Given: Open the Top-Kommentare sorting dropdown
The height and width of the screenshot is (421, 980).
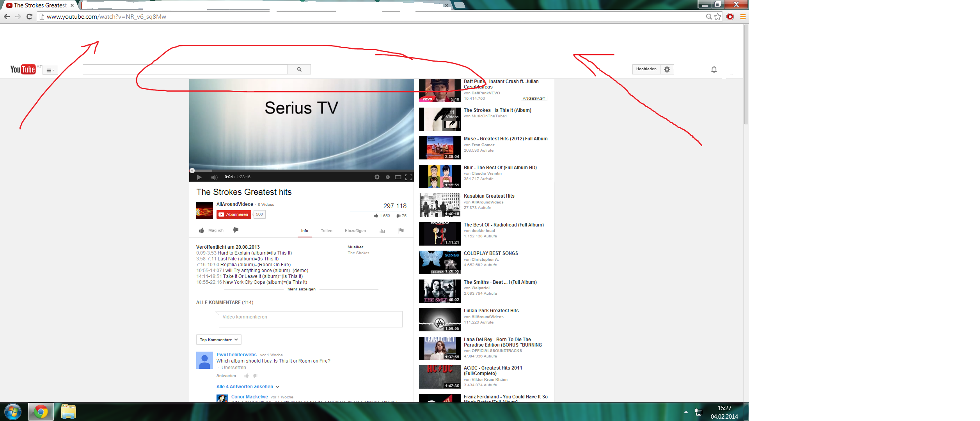Looking at the screenshot, I should 218,340.
